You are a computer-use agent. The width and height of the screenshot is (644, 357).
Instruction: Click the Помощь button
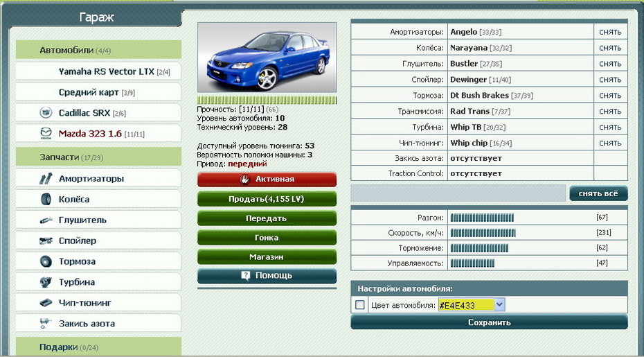coord(267,276)
